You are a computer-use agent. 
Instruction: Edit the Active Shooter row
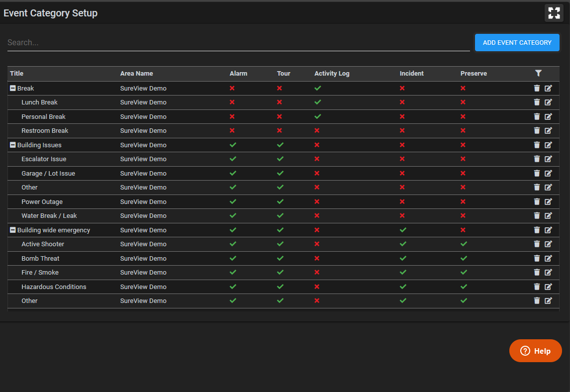pos(548,244)
